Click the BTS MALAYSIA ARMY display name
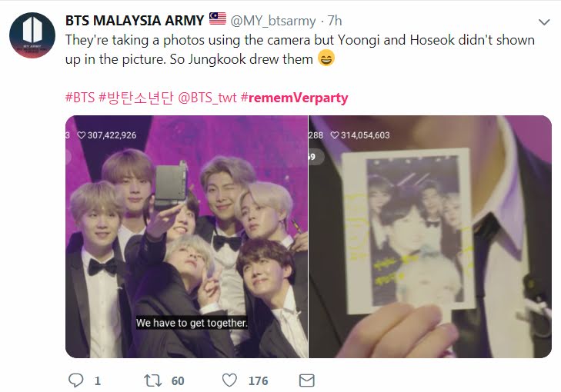The width and height of the screenshot is (561, 392). point(135,20)
